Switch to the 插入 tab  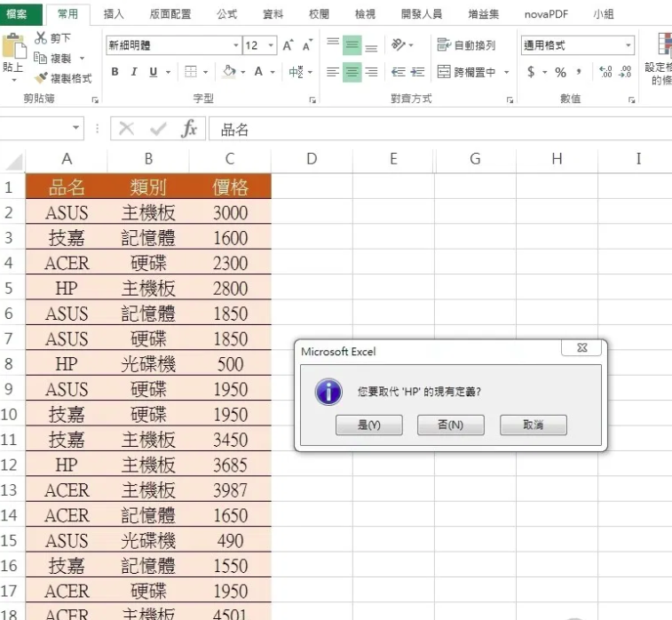point(114,14)
